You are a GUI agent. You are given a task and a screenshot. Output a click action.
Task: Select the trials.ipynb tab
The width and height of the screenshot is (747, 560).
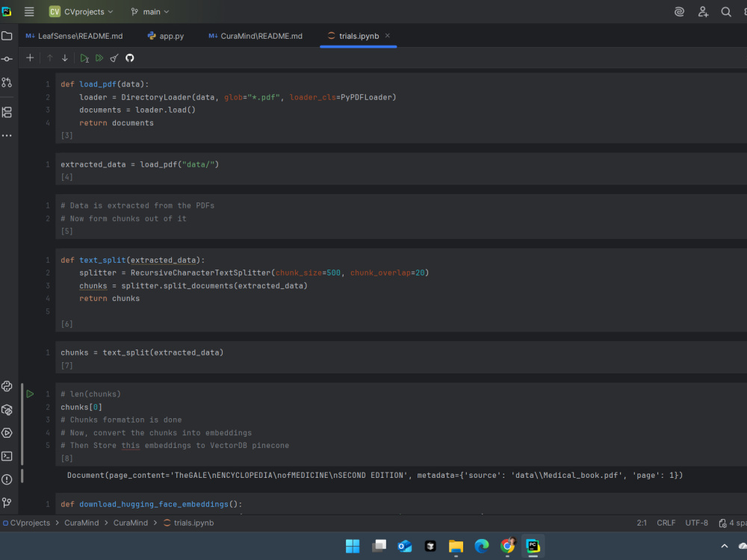pyautogui.click(x=353, y=36)
